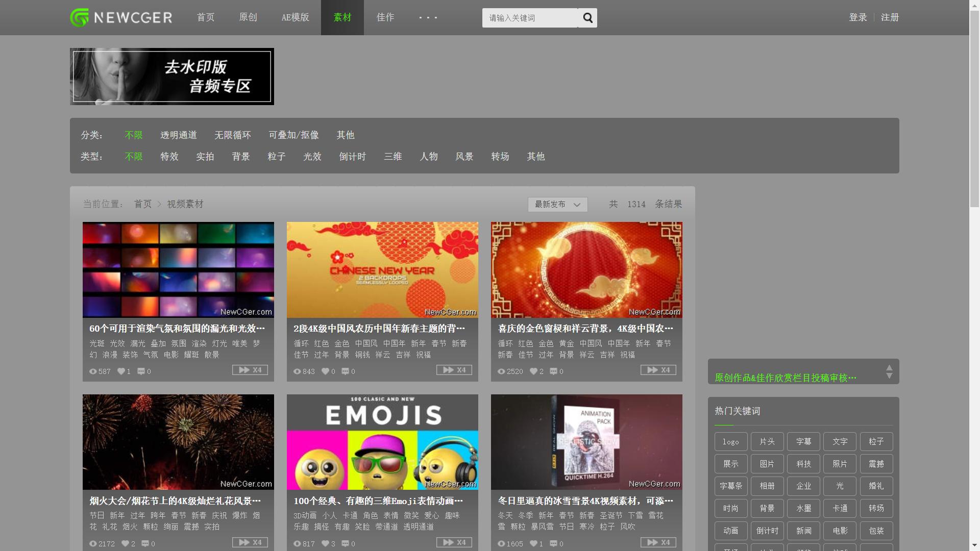Click the keyword search input field

pos(529,18)
